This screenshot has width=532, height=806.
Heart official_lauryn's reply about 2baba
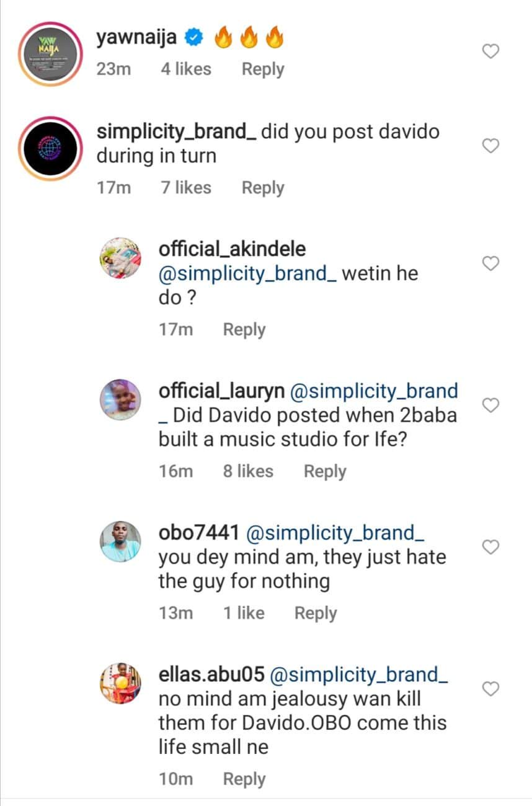490,405
